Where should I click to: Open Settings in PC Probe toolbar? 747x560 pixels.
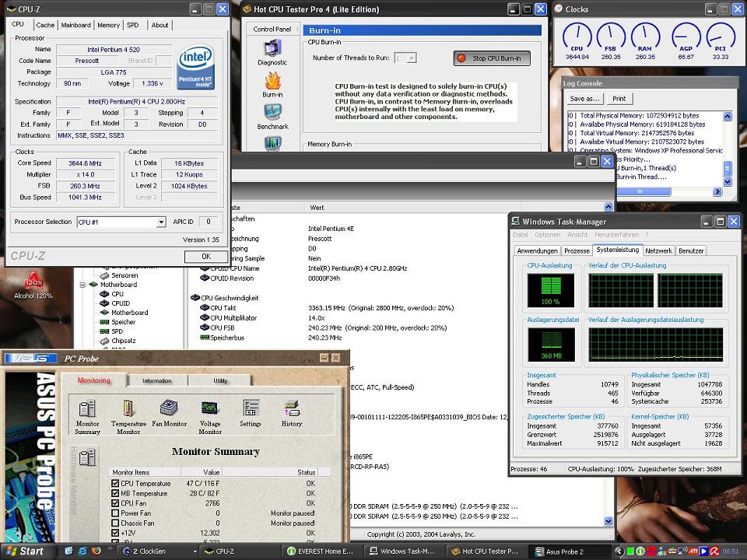(250, 413)
